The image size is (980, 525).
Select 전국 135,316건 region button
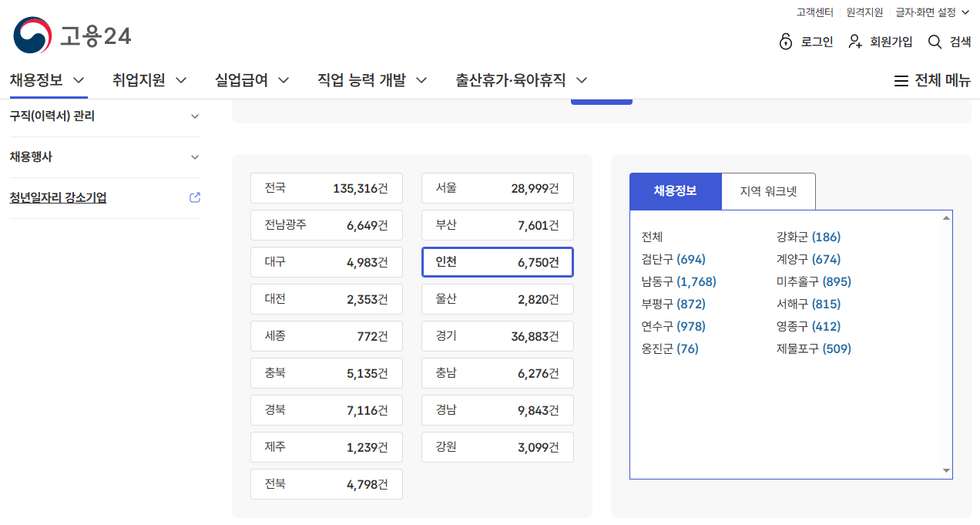pyautogui.click(x=327, y=188)
